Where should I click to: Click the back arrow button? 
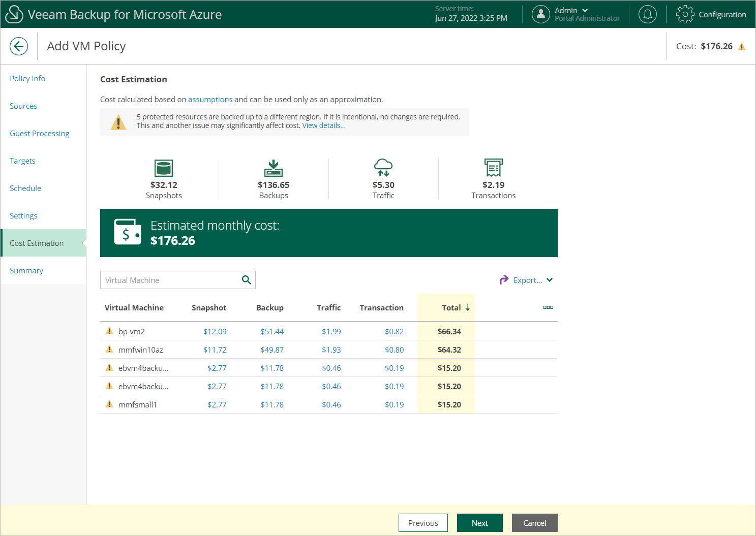tap(19, 46)
